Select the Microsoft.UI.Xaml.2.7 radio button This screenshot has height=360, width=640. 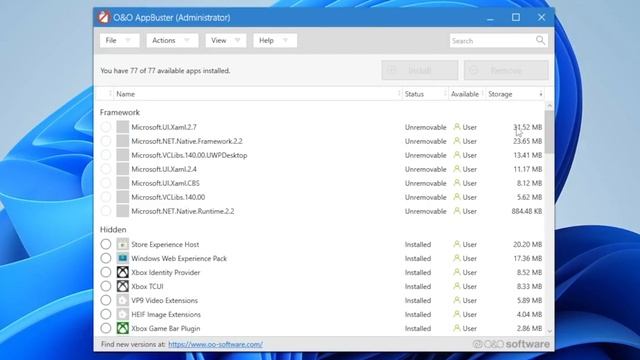pos(106,127)
